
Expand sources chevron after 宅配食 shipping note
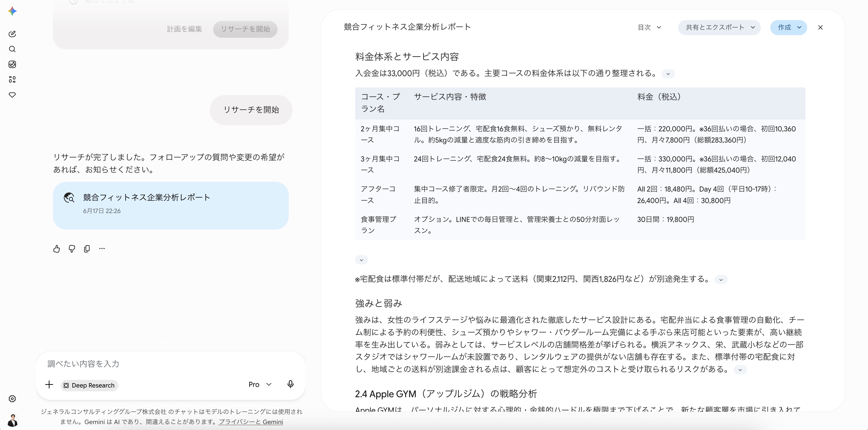[x=721, y=280]
